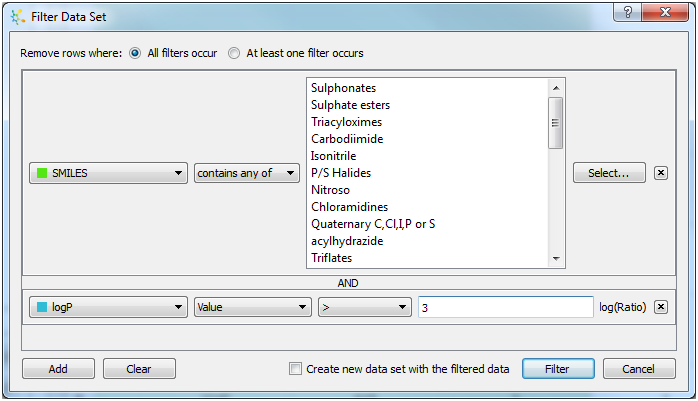Remove the logP filter row
This screenshot has width=698, height=401.
[x=660, y=307]
